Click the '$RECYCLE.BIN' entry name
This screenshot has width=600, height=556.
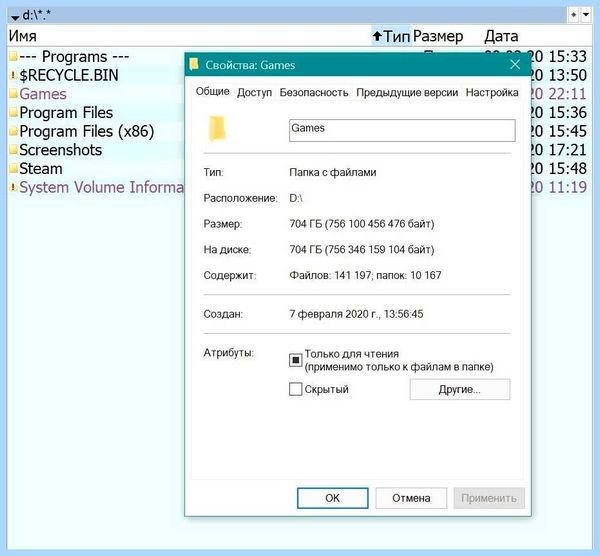[x=69, y=75]
